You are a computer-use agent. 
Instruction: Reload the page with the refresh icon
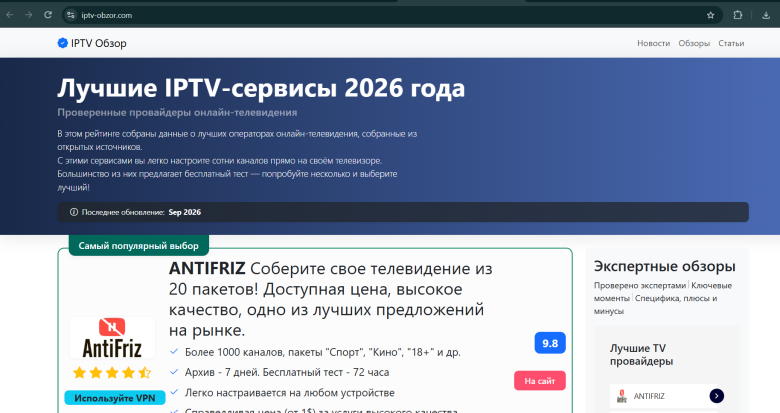[48, 15]
